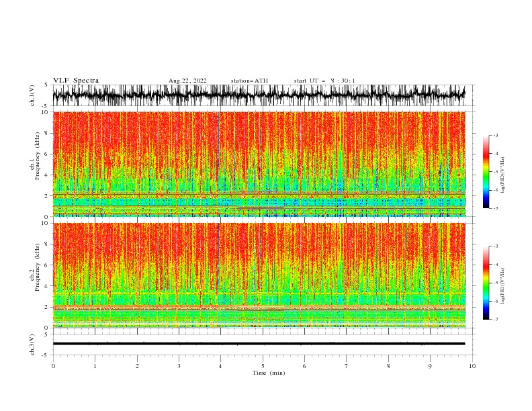Click the ch.2 spectrogram panel

pyautogui.click(x=259, y=275)
